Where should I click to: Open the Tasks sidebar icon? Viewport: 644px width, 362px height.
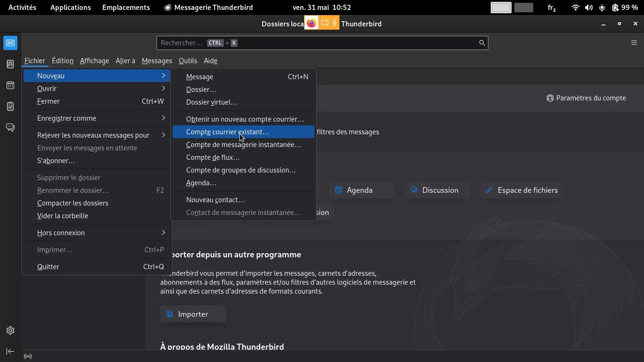point(10,107)
